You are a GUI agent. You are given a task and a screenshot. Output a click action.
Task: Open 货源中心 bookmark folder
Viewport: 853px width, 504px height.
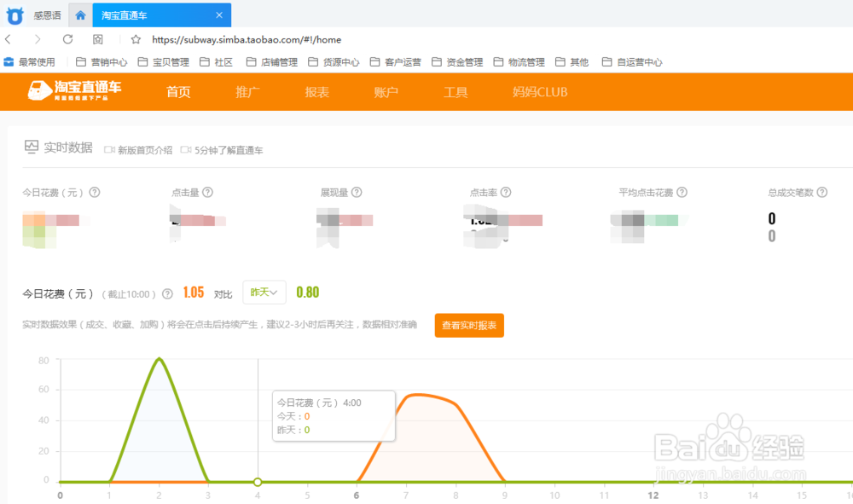click(334, 62)
